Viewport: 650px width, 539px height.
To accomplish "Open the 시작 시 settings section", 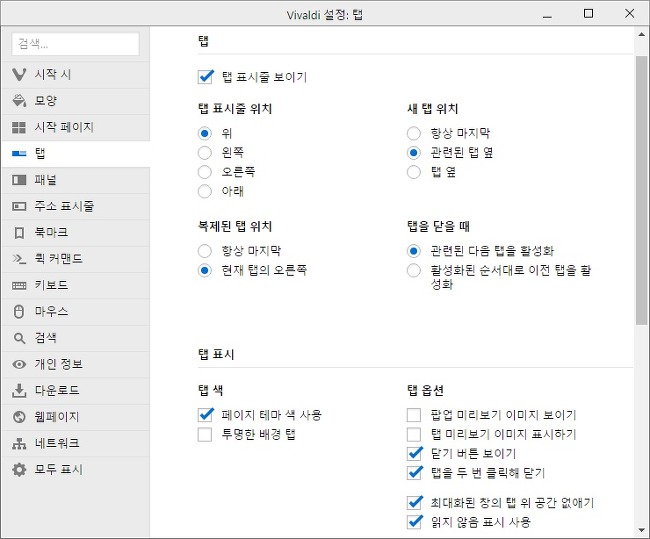I will [x=75, y=75].
